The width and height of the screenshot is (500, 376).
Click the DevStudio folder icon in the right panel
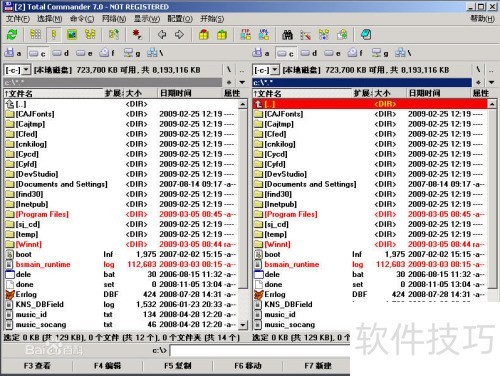click(259, 174)
